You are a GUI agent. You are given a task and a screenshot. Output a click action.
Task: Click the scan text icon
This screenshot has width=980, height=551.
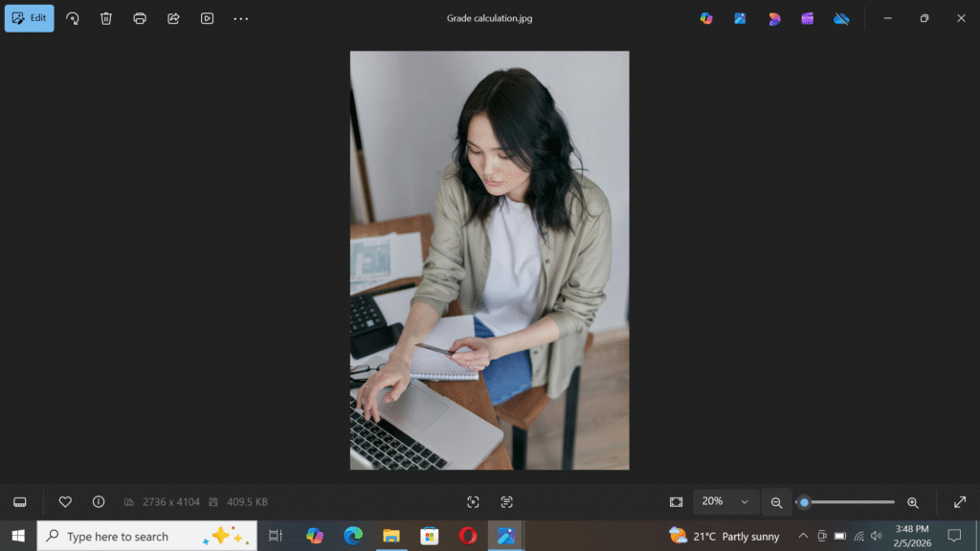[506, 502]
